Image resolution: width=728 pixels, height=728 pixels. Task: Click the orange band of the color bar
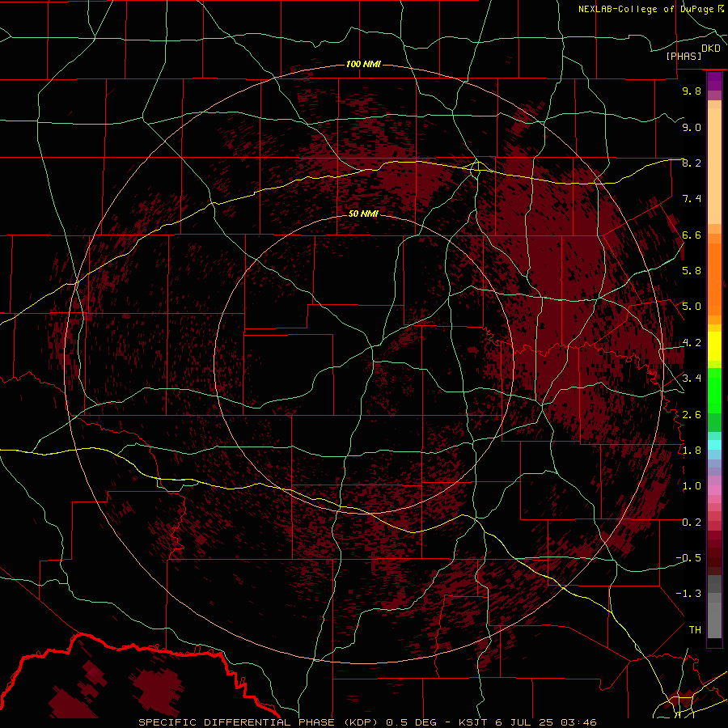pos(714,278)
